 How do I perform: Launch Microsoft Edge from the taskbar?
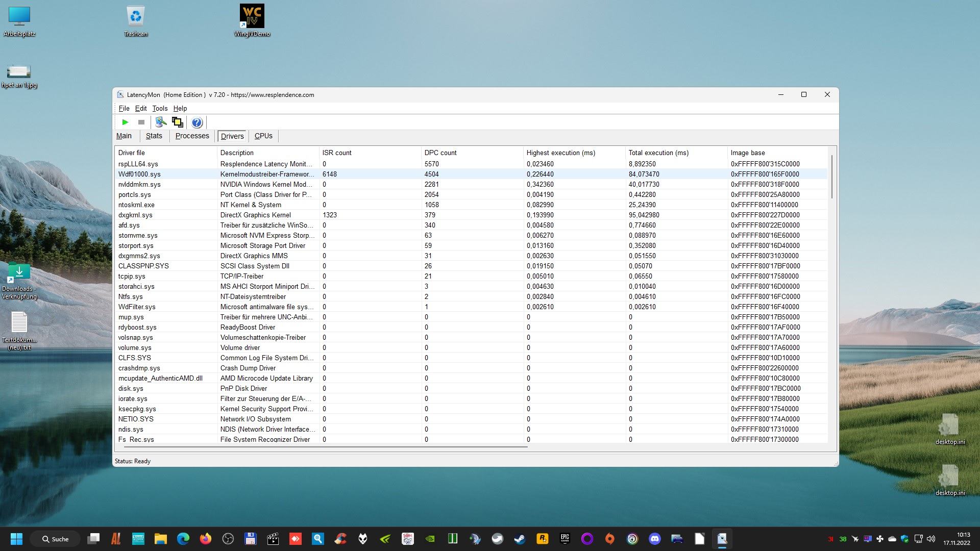point(183,539)
